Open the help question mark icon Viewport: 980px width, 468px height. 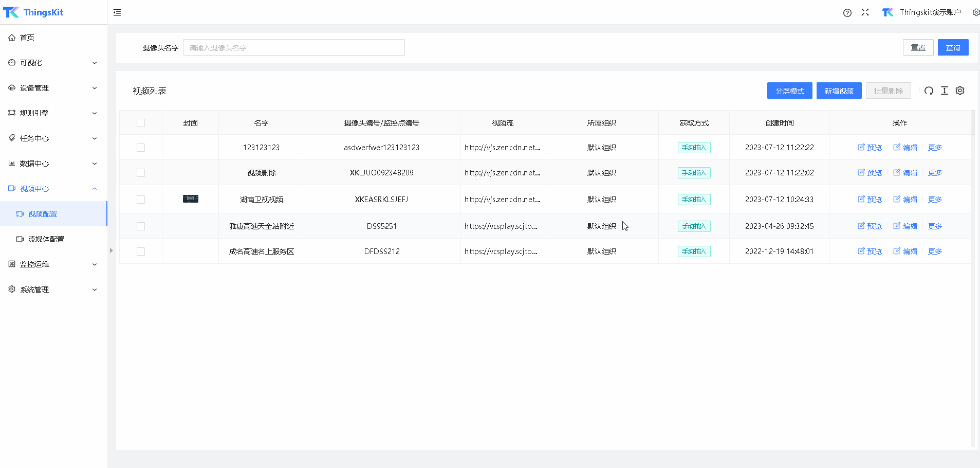(847, 13)
